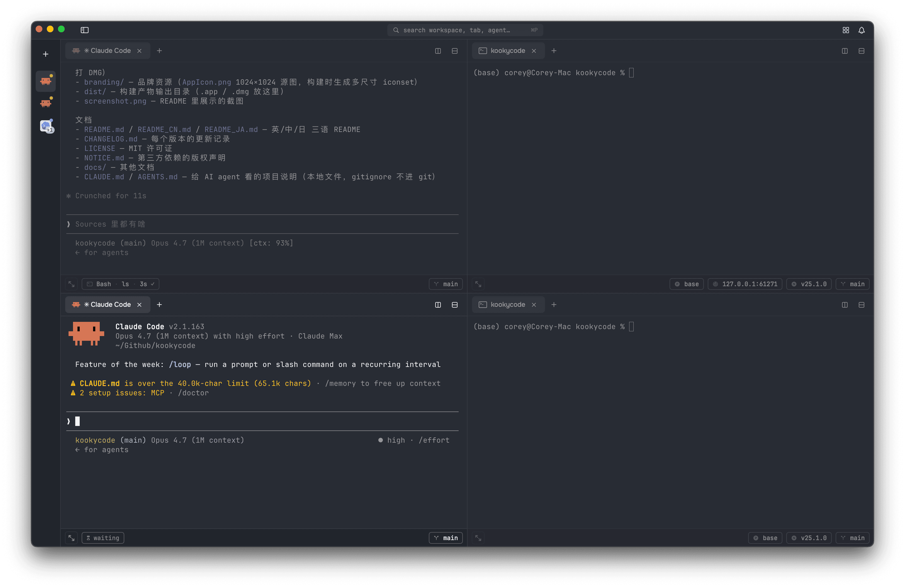Open the workspace grid overview icon

(846, 30)
